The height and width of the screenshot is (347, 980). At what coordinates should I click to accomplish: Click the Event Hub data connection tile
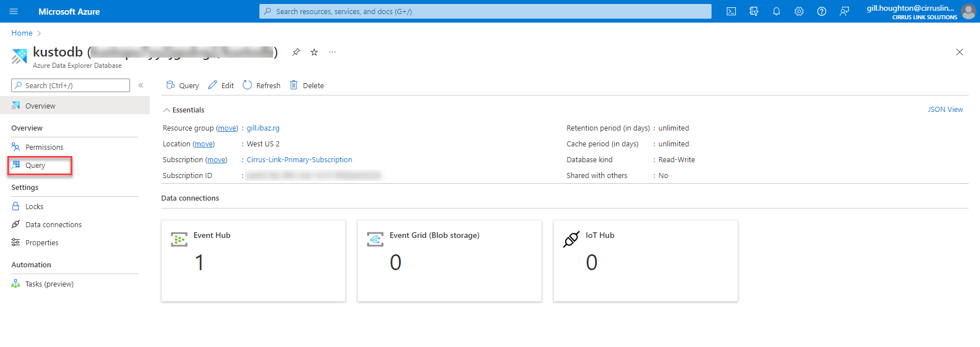click(x=253, y=261)
